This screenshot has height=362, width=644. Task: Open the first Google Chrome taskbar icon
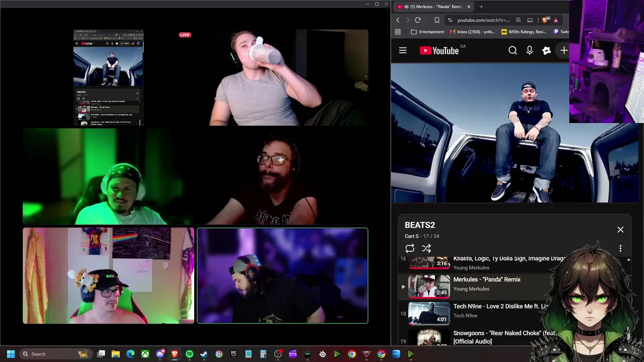pyautogui.click(x=352, y=354)
